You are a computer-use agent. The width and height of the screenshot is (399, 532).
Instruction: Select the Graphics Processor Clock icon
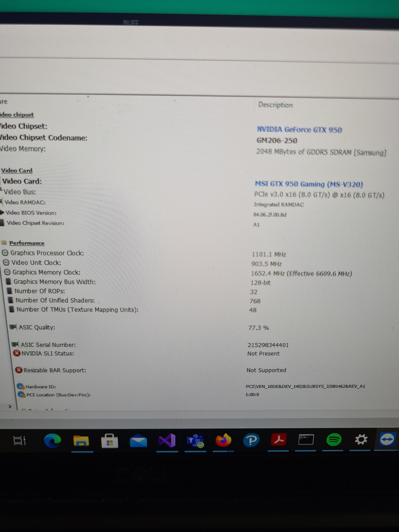(5, 253)
